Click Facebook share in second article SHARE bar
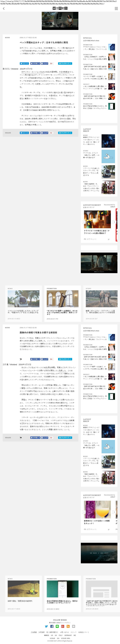 click(x=45, y=438)
